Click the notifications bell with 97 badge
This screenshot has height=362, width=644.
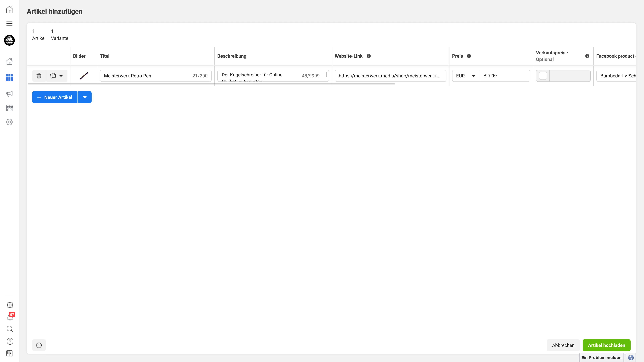[x=10, y=317]
